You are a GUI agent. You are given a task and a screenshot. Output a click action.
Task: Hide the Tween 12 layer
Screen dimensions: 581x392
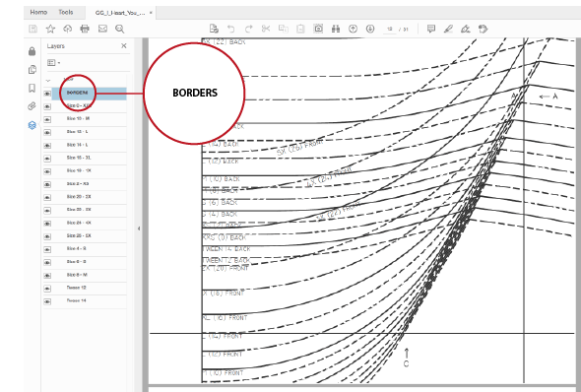coord(47,289)
